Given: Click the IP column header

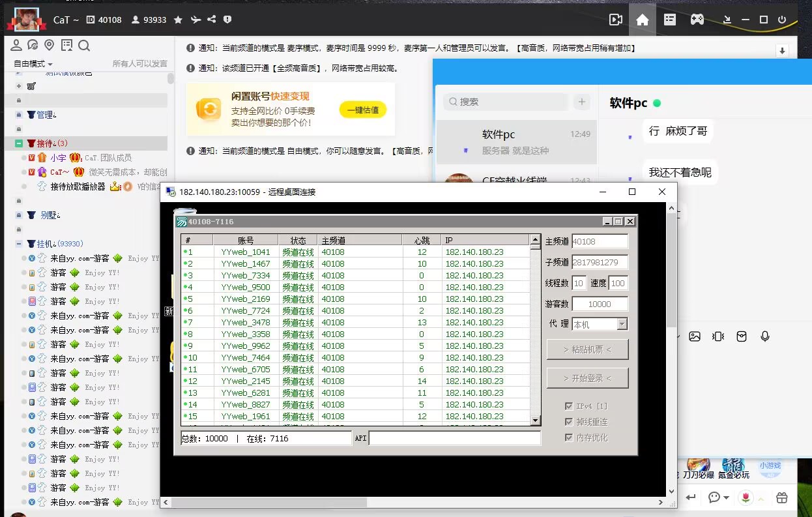Looking at the screenshot, I should click(486, 240).
